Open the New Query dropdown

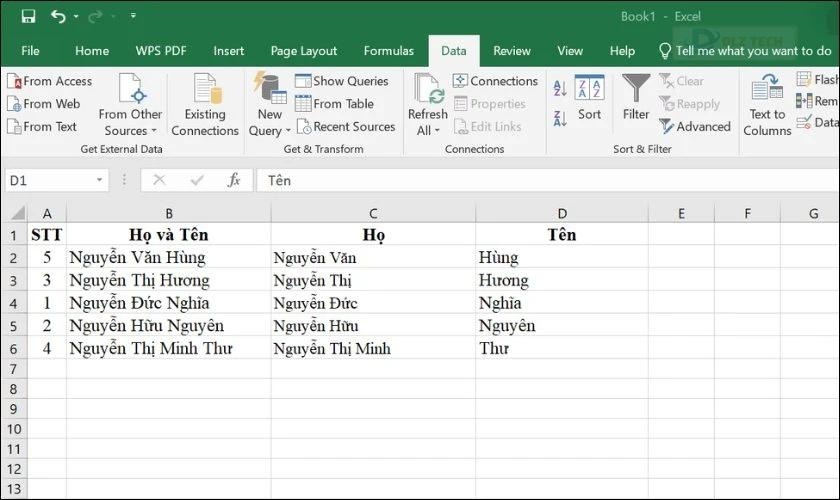coord(269,105)
